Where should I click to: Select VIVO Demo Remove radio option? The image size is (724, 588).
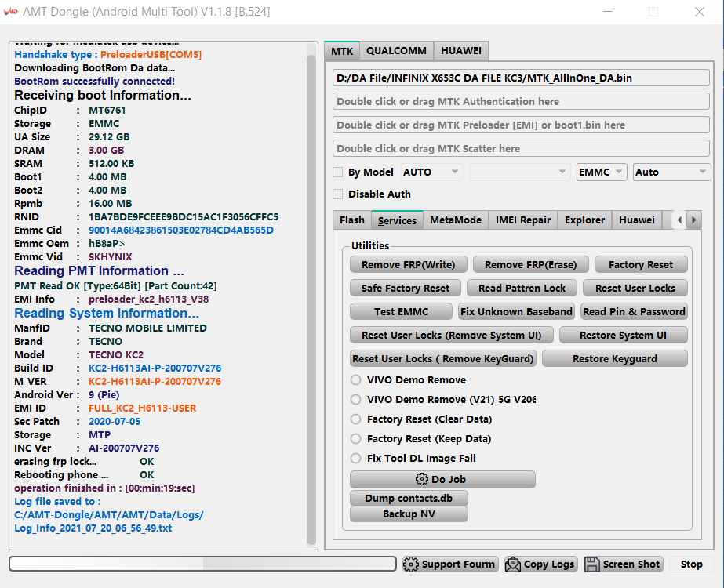pyautogui.click(x=355, y=379)
